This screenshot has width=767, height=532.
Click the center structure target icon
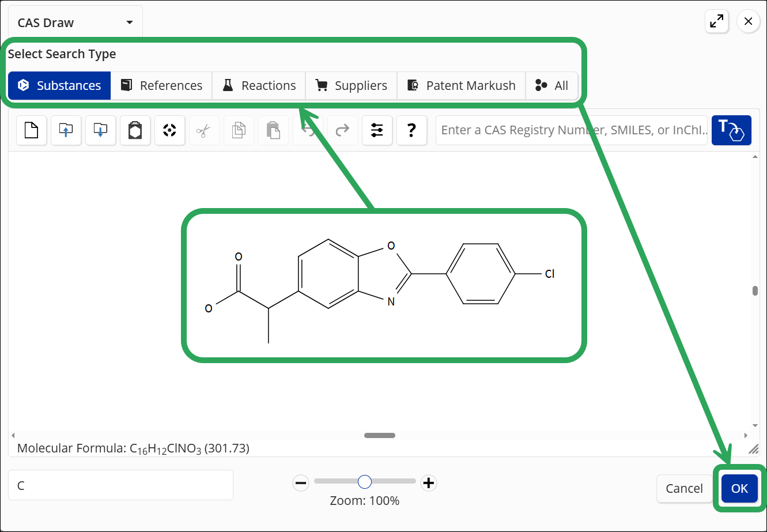[169, 130]
